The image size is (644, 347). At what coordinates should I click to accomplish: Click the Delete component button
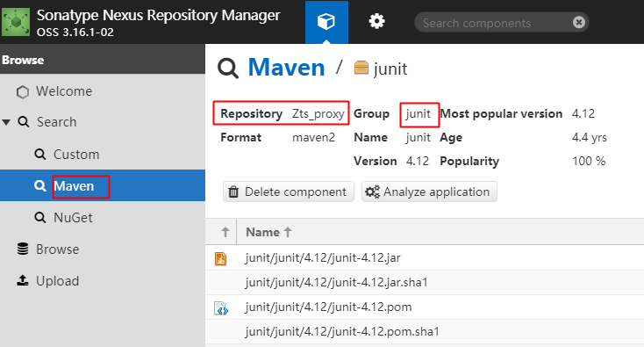click(289, 192)
